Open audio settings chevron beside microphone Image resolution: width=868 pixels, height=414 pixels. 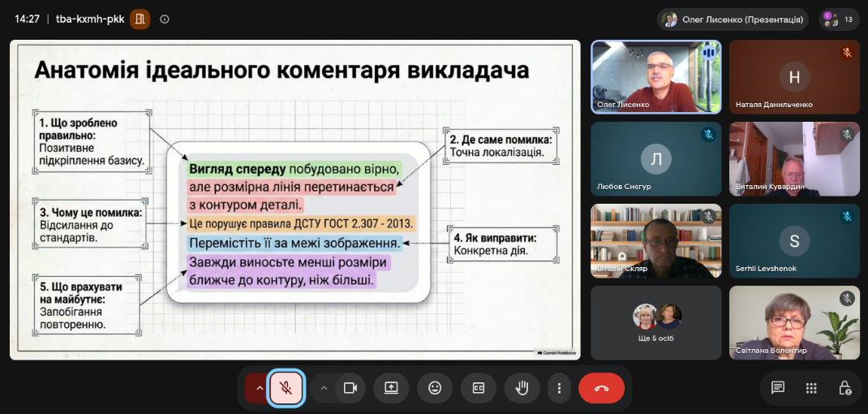point(260,388)
